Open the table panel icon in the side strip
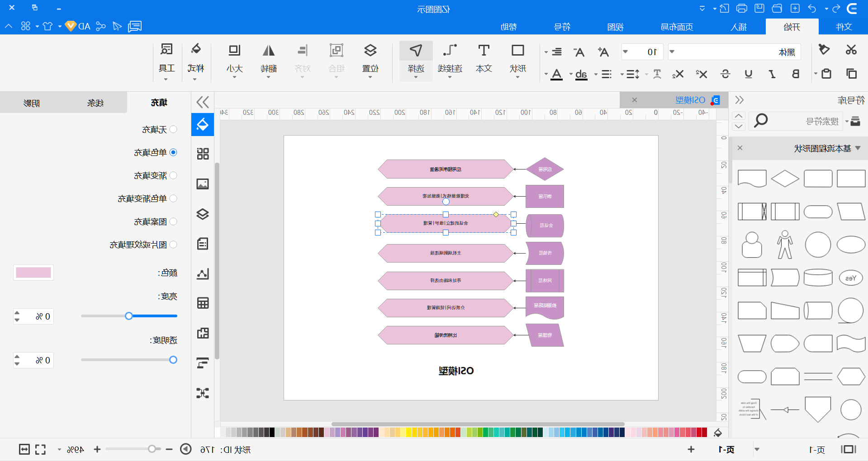This screenshot has height=461, width=868. [x=203, y=303]
